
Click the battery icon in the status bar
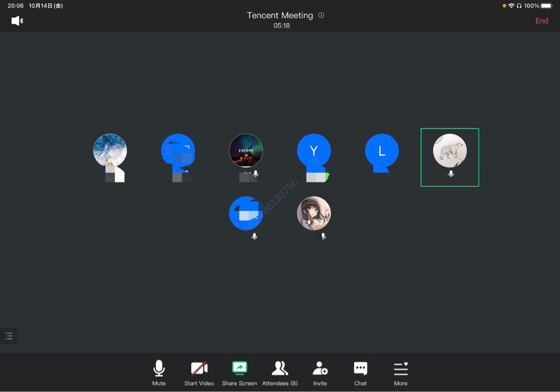tap(547, 6)
